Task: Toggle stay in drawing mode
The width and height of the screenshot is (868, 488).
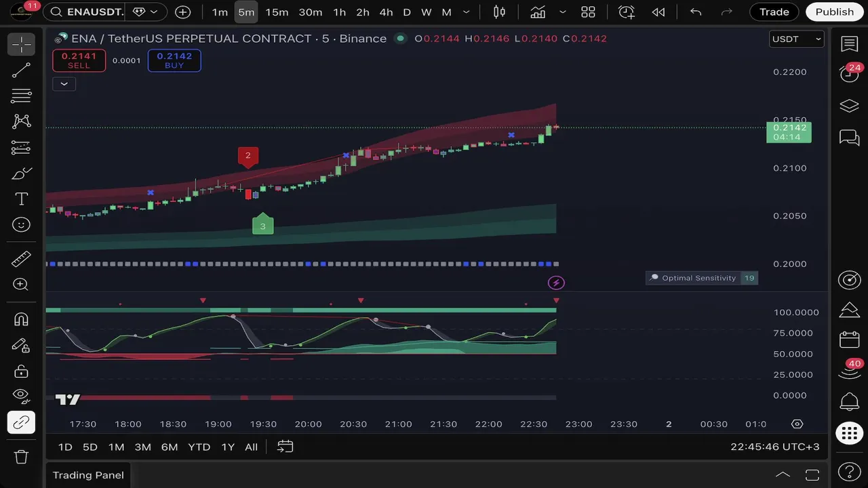Action: 21,345
